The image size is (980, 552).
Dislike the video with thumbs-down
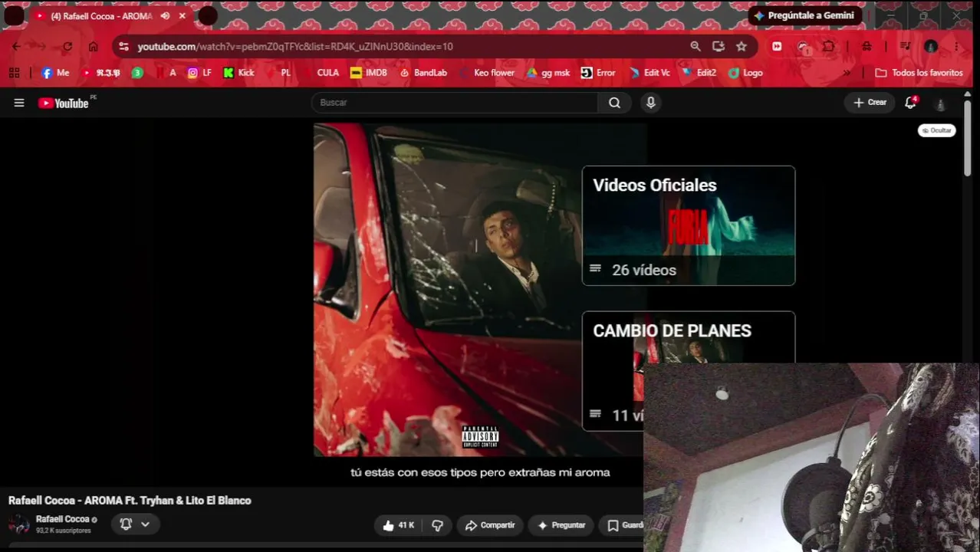[438, 525]
